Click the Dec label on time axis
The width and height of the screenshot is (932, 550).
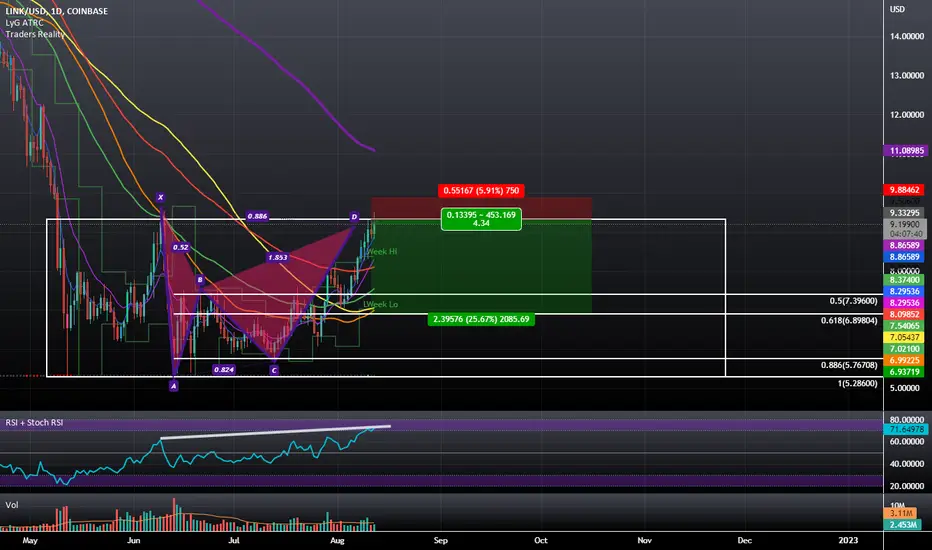(744, 540)
